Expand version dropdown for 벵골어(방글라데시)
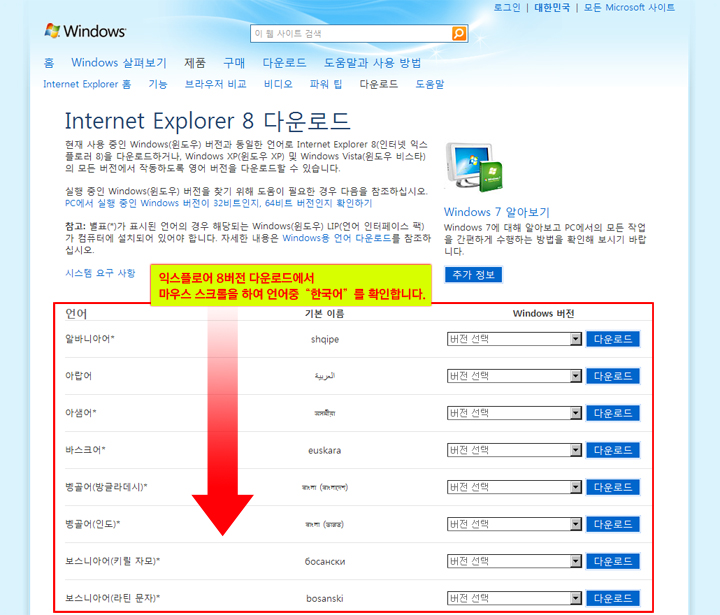The width and height of the screenshot is (720, 615). (x=514, y=487)
